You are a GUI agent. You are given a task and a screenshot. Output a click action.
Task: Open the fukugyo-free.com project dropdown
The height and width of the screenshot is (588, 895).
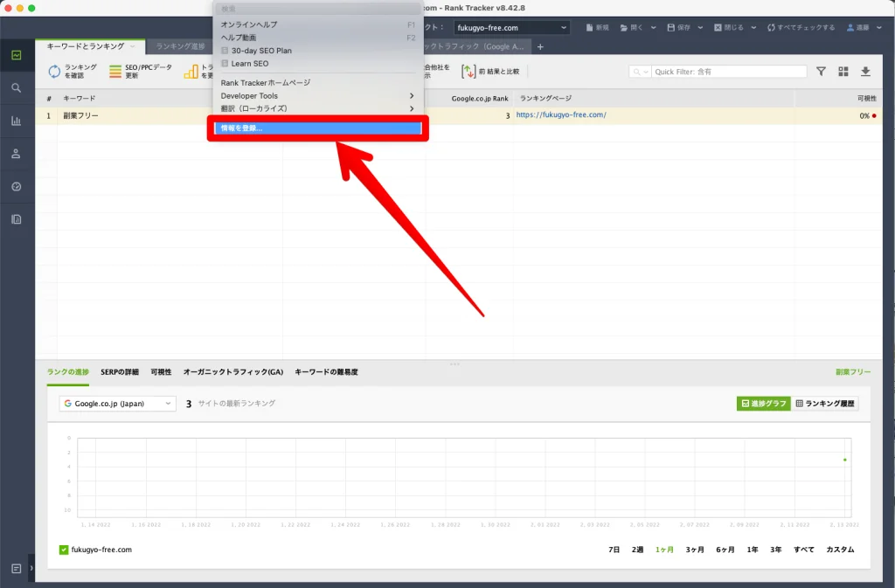(x=511, y=27)
